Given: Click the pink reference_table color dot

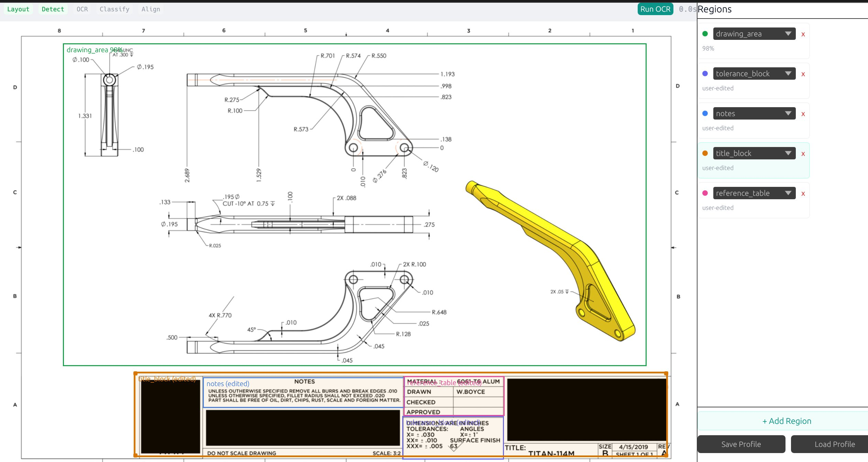Looking at the screenshot, I should [x=705, y=193].
